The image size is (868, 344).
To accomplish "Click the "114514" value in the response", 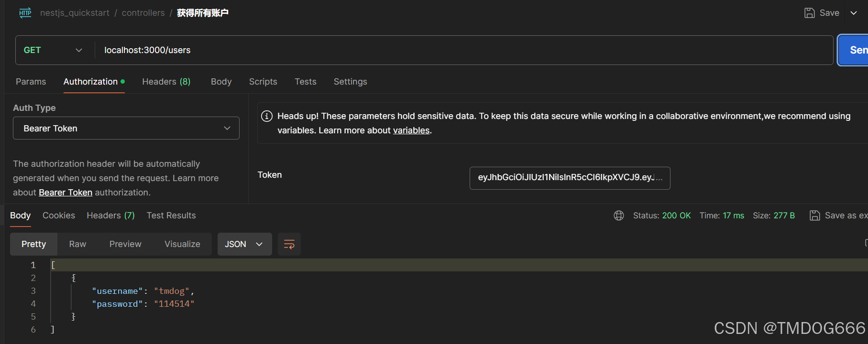I will 174,304.
